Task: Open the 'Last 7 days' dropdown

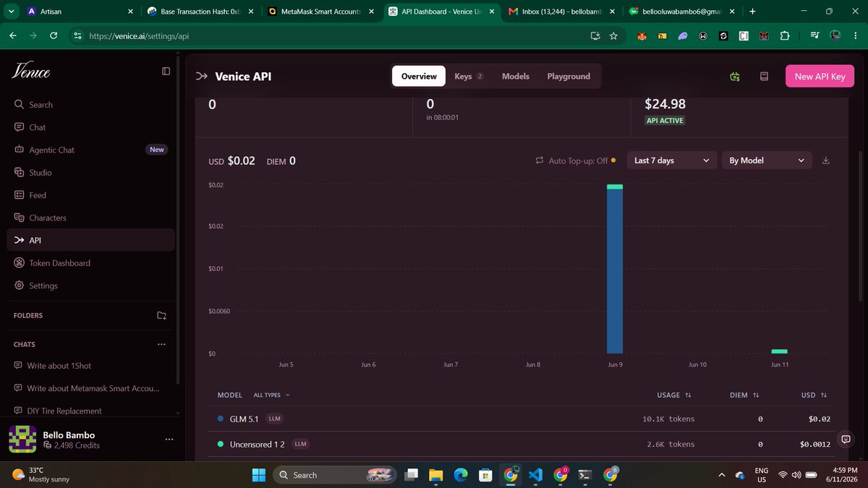Action: tap(672, 160)
